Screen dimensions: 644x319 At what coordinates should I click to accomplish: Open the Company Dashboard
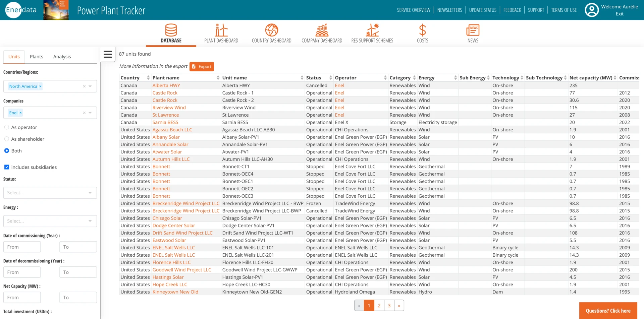point(322,33)
